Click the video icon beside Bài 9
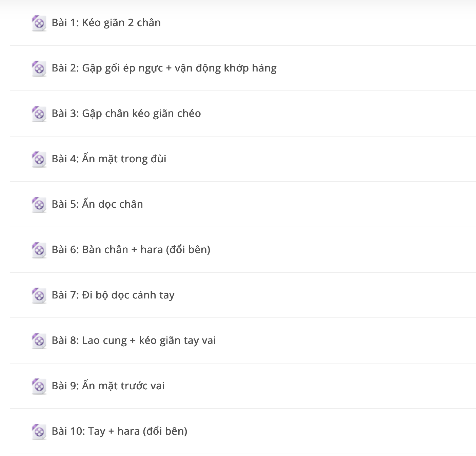476x456 pixels. pos(39,387)
